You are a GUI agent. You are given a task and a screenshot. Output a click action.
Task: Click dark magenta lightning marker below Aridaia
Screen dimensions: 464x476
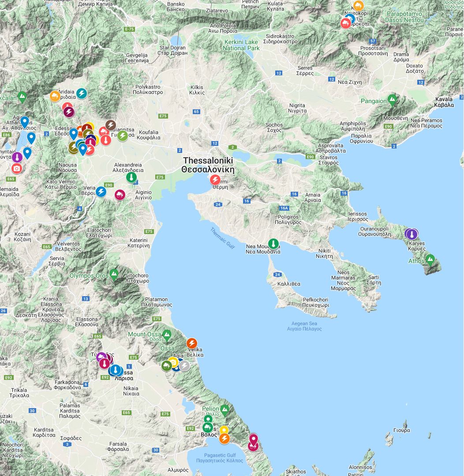[69, 112]
